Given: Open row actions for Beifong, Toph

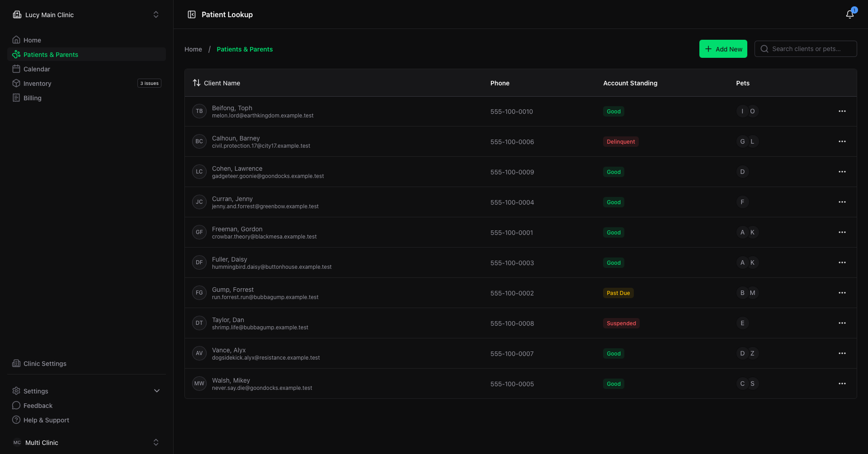Looking at the screenshot, I should tap(842, 111).
